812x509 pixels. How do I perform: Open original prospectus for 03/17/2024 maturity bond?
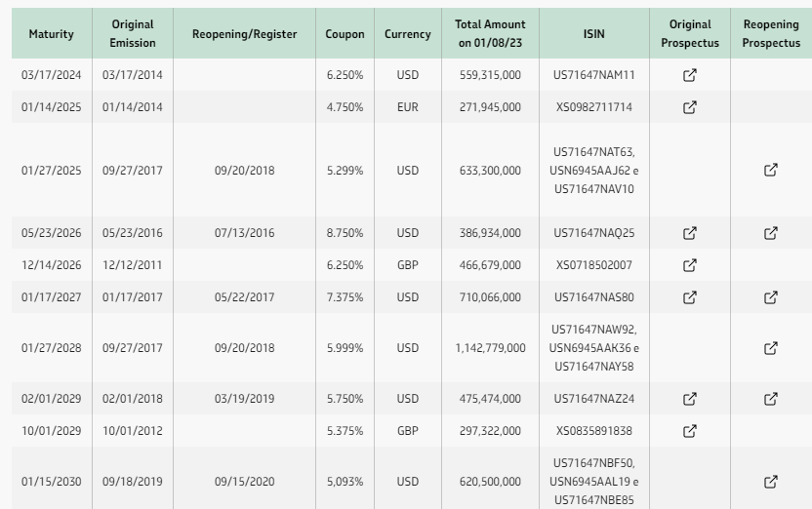coord(689,75)
